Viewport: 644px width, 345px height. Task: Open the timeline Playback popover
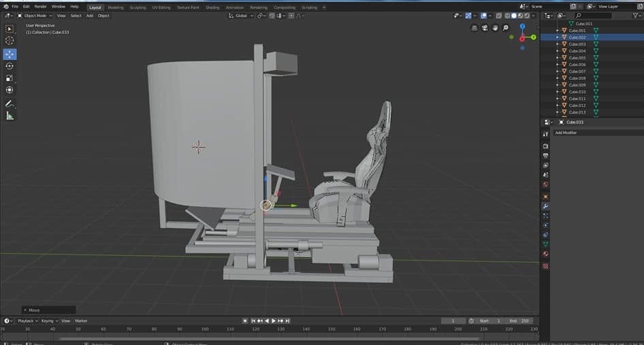pyautogui.click(x=27, y=321)
